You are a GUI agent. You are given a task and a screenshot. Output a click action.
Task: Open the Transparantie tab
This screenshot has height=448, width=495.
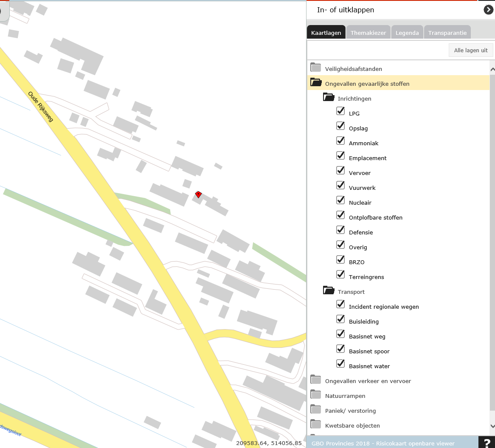click(x=447, y=33)
